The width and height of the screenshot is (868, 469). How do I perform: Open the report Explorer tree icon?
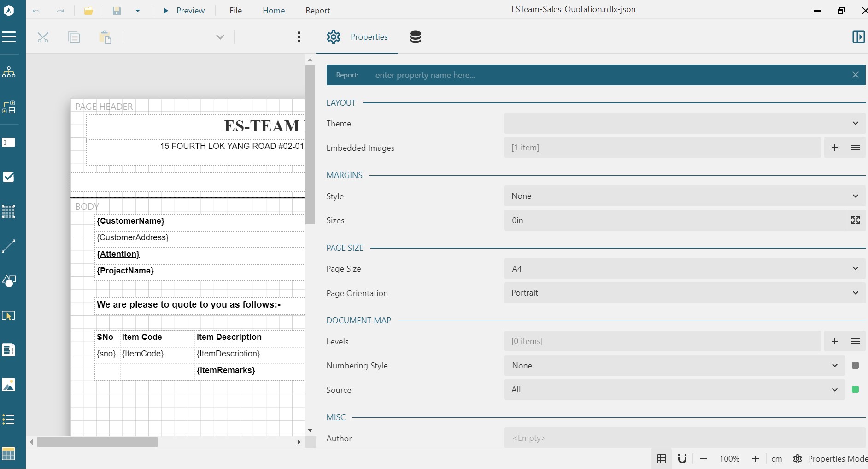[9, 72]
